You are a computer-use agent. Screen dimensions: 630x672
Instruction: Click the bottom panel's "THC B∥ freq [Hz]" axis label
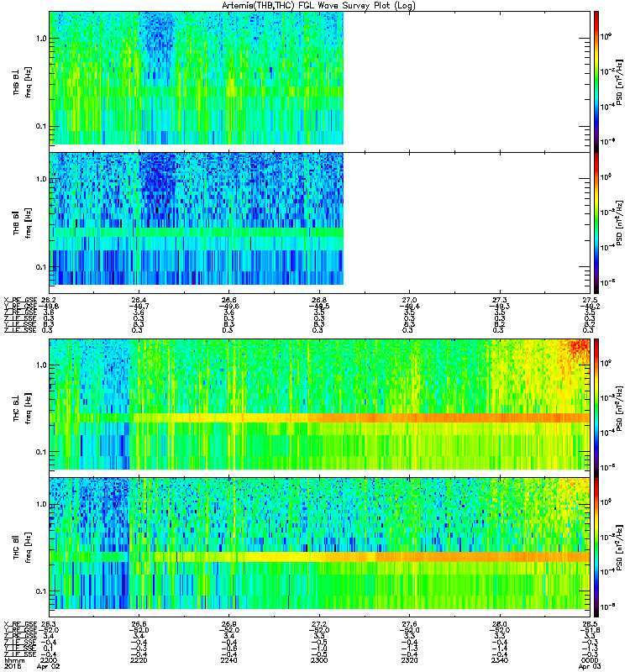(23, 548)
